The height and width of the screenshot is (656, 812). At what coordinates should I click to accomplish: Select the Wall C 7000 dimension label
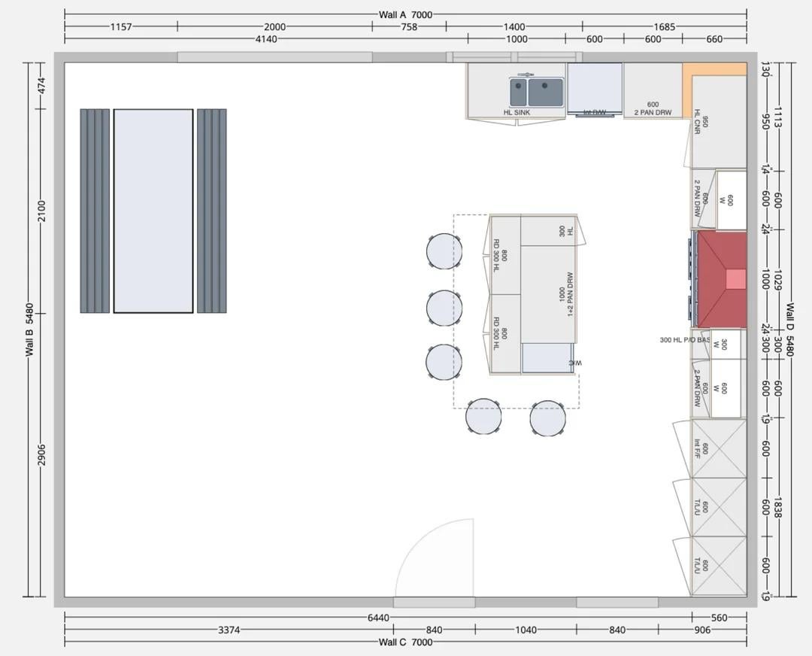click(405, 642)
